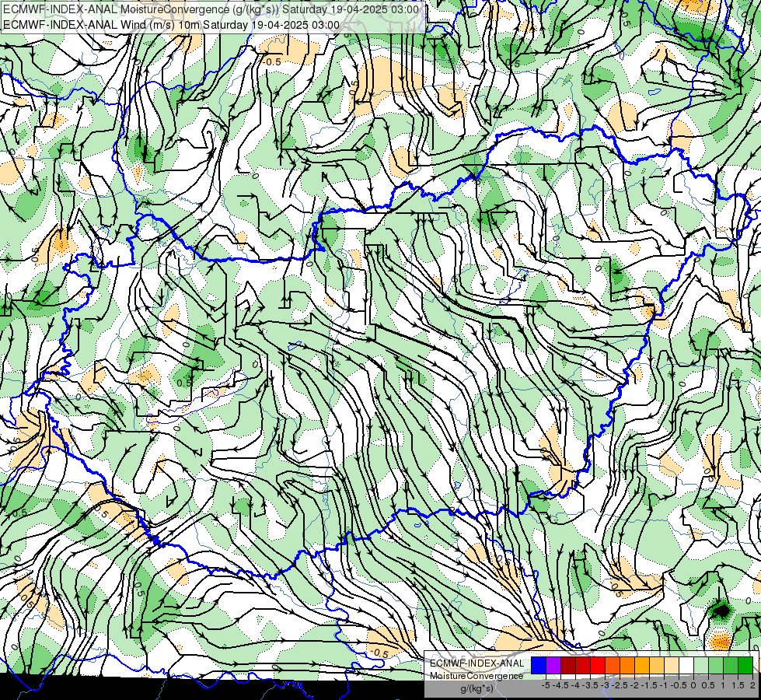This screenshot has height=700, width=761.
Task: Click the dark green swatch between 1.5 and 2
Action: 745,665
